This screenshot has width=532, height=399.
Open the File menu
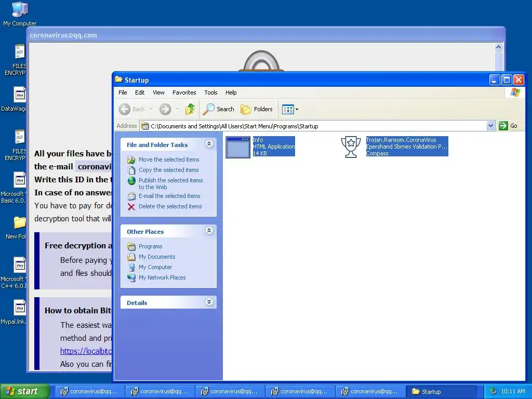coord(123,92)
